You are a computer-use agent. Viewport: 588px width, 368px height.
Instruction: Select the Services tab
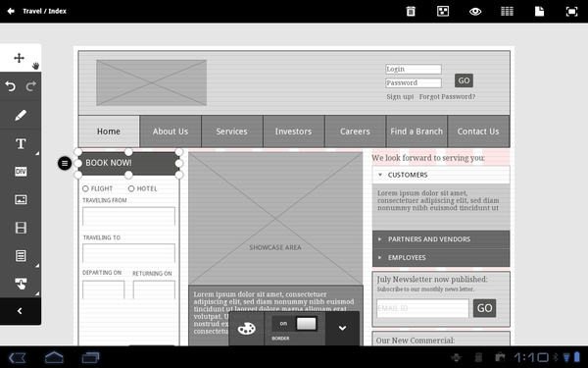(231, 131)
